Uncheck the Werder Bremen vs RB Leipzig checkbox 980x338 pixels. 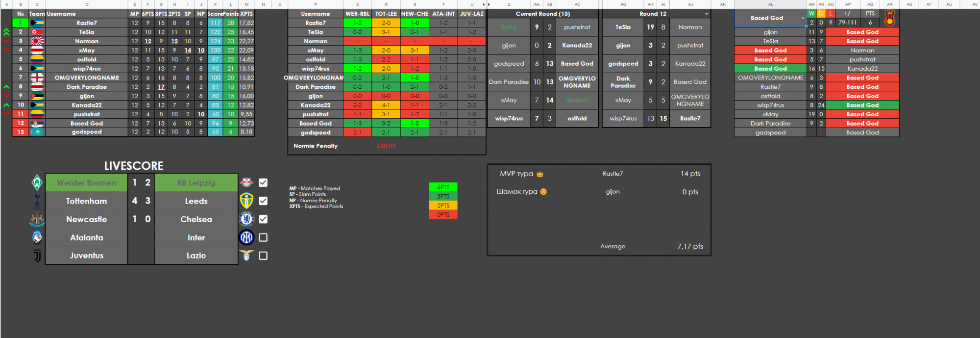pyautogui.click(x=263, y=183)
